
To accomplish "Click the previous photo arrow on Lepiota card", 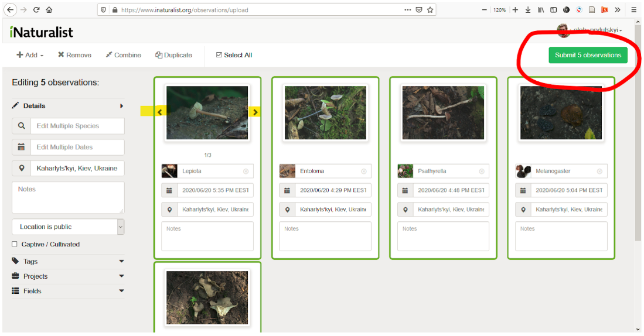I will click(x=160, y=112).
